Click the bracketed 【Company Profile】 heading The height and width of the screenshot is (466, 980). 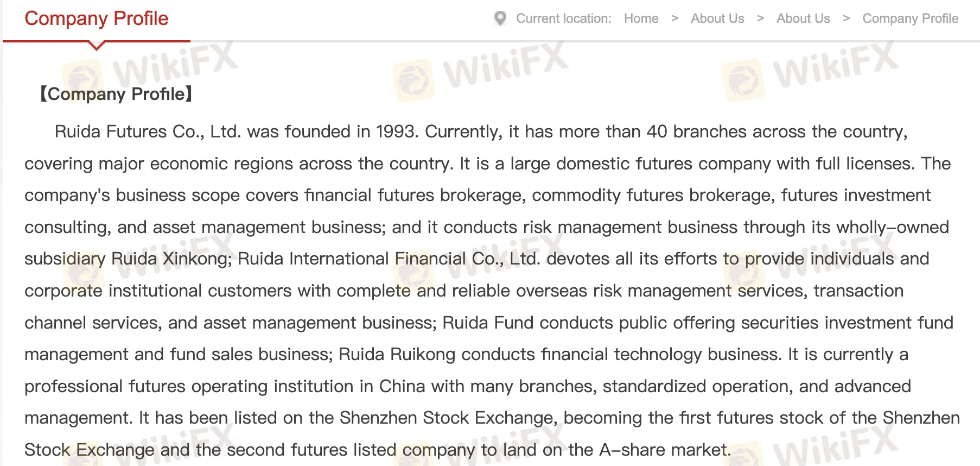(116, 94)
